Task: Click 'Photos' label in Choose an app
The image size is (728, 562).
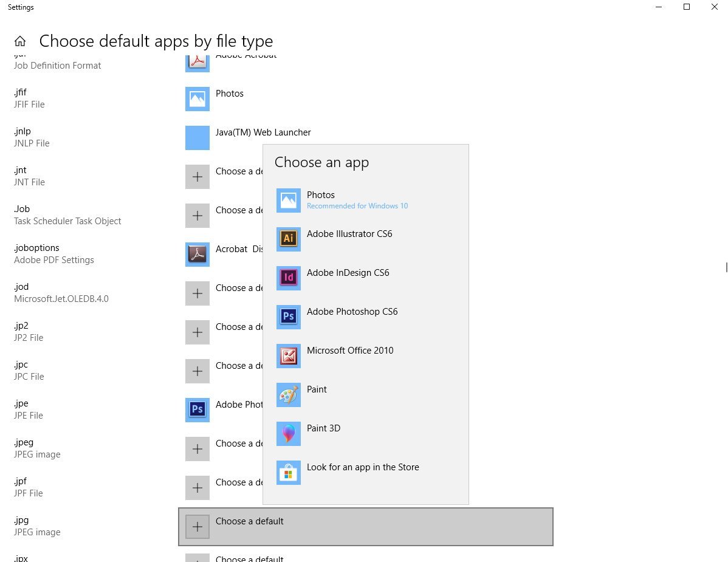Action: (x=321, y=195)
